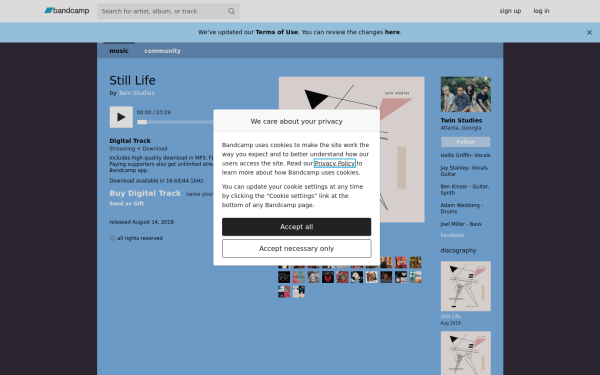
Task: Click the 'Joel Miller - Bass' text
Action: (461, 224)
